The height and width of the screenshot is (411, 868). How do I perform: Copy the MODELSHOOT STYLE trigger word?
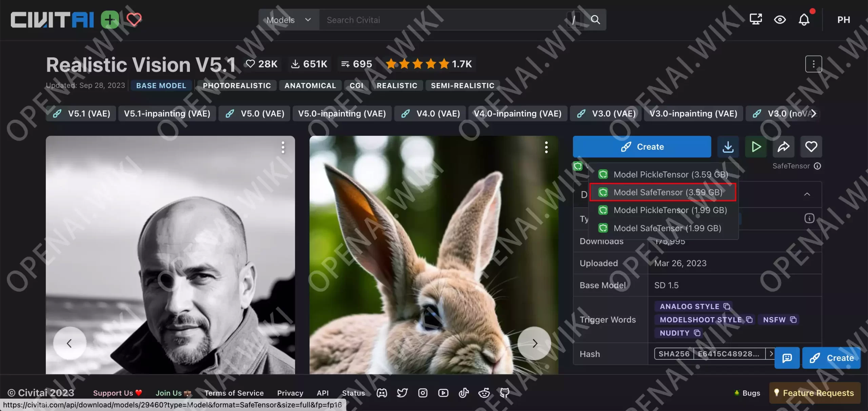749,319
